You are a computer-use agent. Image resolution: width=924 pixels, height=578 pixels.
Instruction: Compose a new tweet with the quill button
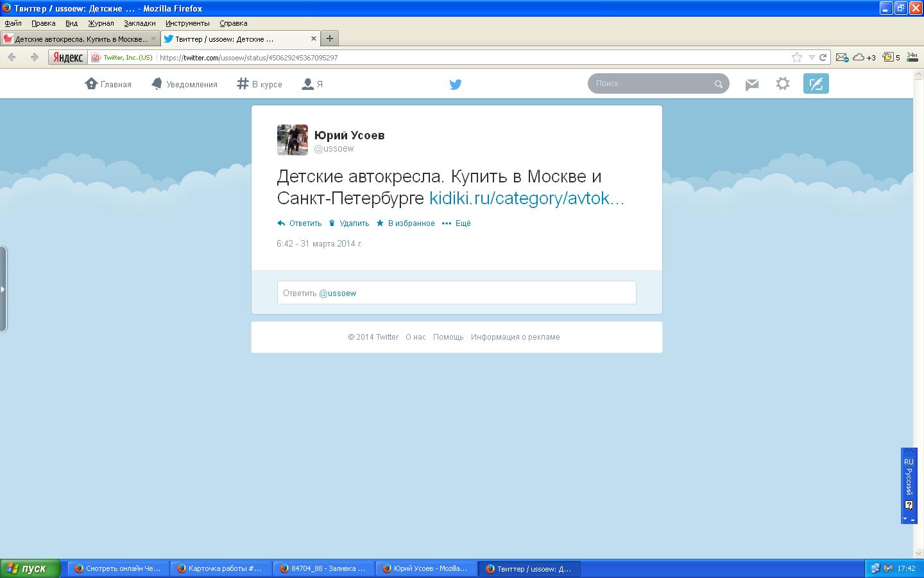tap(816, 83)
